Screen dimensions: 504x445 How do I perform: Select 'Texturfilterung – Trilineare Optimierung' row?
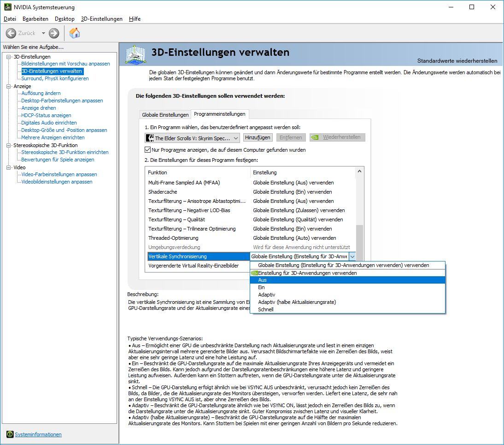coord(251,229)
